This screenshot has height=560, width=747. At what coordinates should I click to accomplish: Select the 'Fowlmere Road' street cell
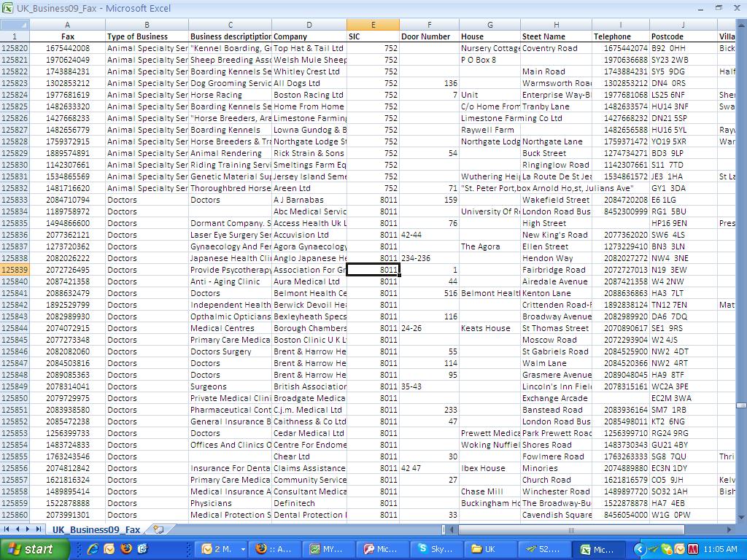coord(556,456)
